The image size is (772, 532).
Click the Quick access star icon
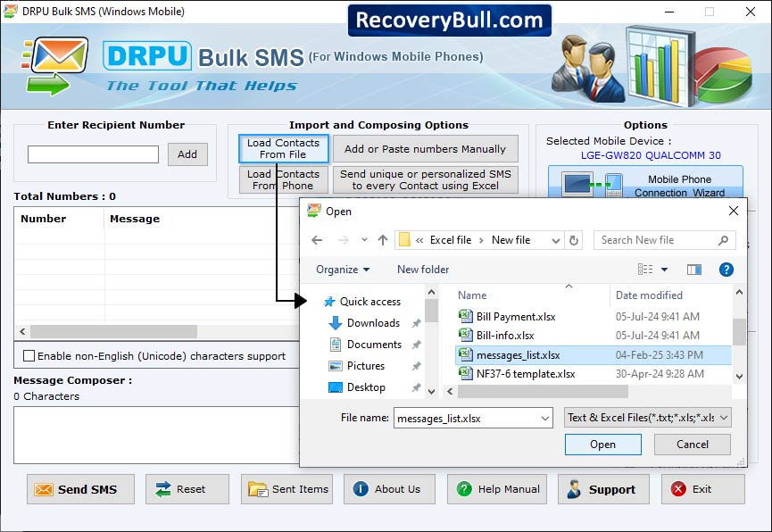329,302
